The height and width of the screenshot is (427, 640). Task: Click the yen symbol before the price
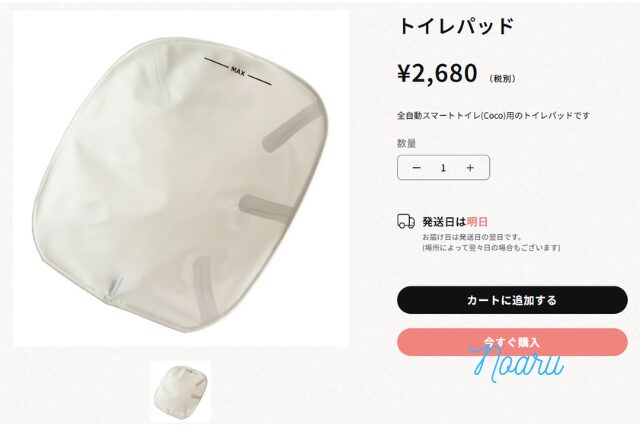pos(404,74)
